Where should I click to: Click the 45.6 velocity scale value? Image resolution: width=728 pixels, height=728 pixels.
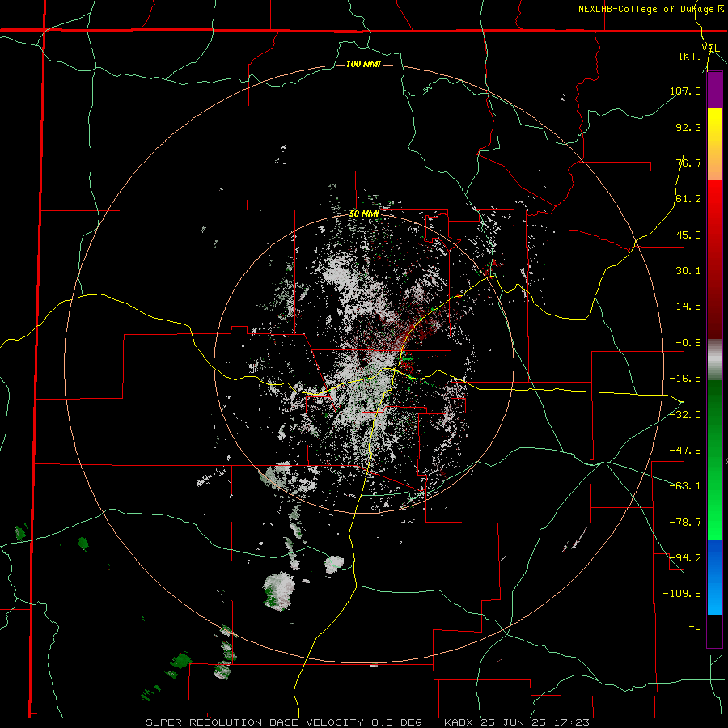click(688, 235)
